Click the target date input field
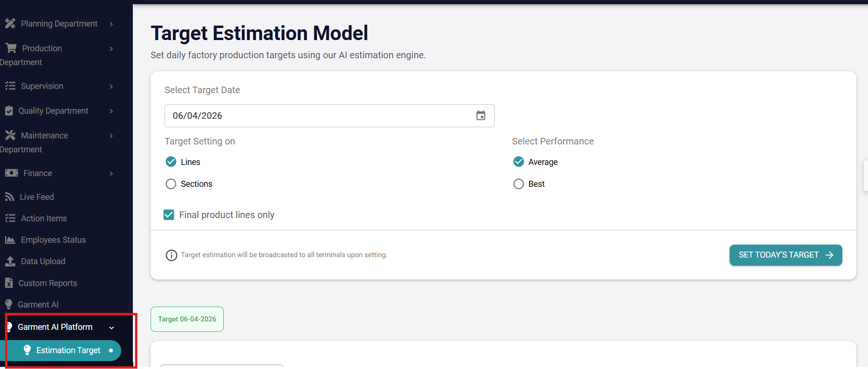The image size is (868, 369). [329, 116]
